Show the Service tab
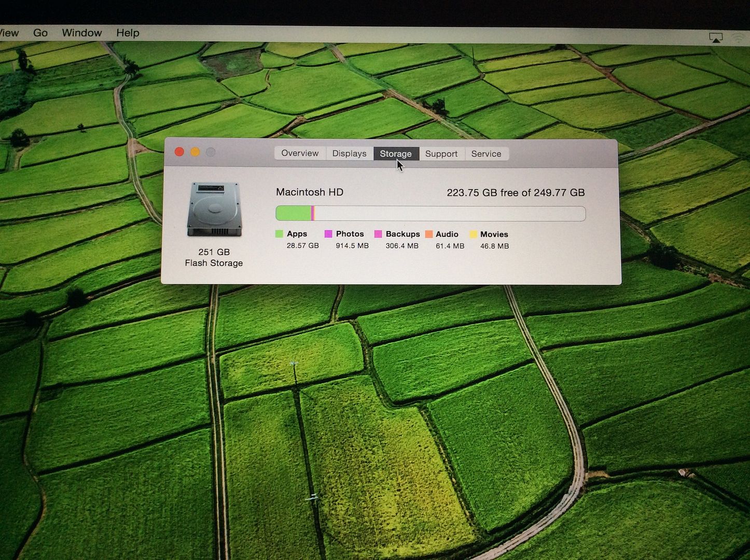The width and height of the screenshot is (750, 560). [x=486, y=153]
